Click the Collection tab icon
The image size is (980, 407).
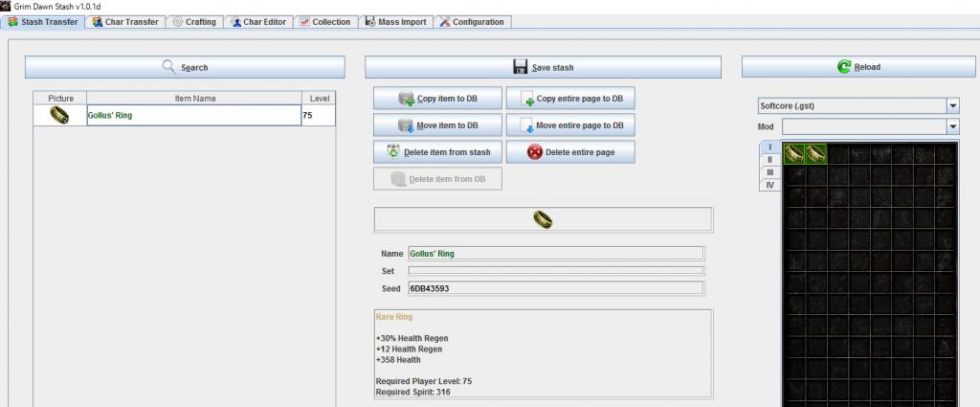coord(304,22)
